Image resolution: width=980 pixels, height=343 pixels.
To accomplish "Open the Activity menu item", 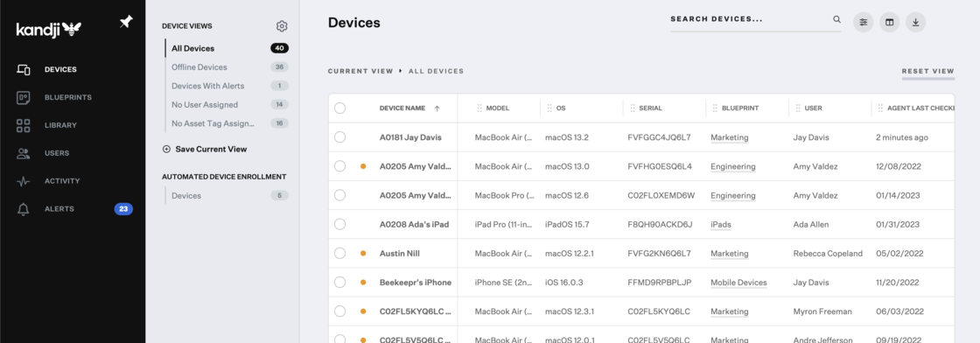I will [x=62, y=181].
